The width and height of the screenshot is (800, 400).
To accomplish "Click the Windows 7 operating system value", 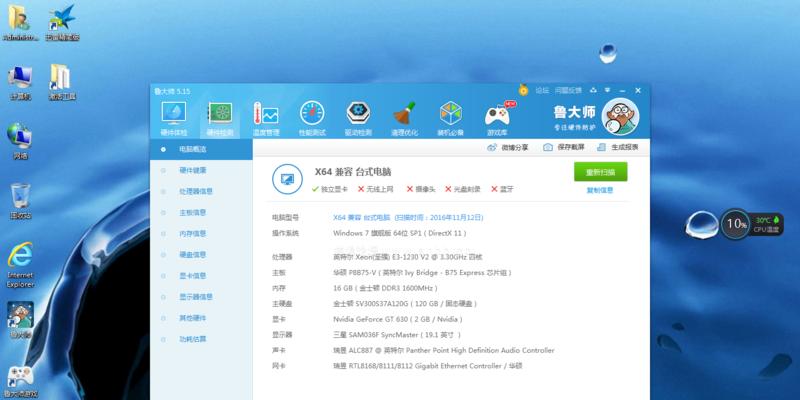I will (399, 233).
